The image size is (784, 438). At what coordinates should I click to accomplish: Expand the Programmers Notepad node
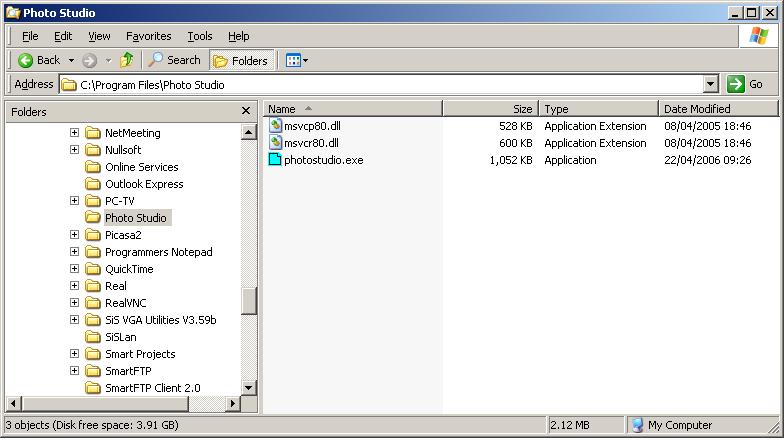coord(74,252)
